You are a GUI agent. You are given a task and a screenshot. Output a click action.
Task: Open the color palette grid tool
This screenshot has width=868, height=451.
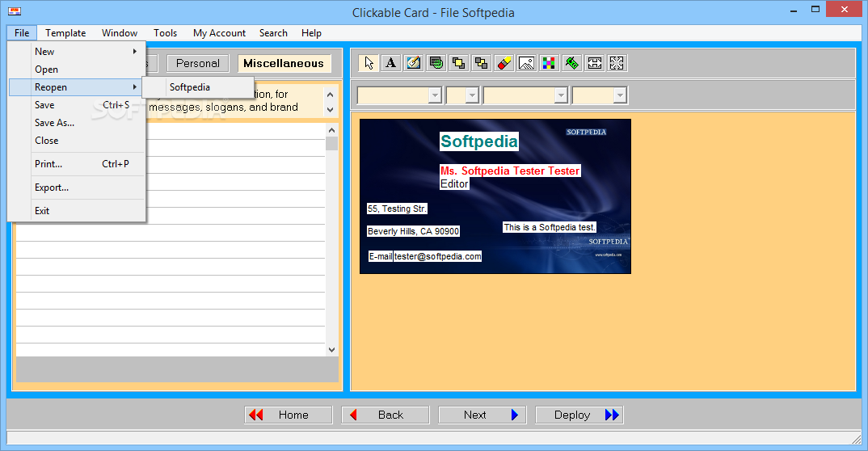point(549,63)
